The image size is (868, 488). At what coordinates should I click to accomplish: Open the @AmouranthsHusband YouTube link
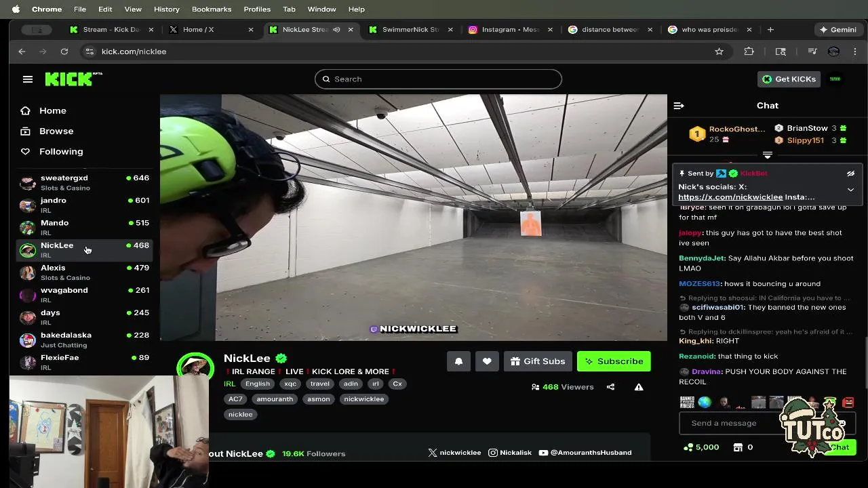pyautogui.click(x=585, y=453)
